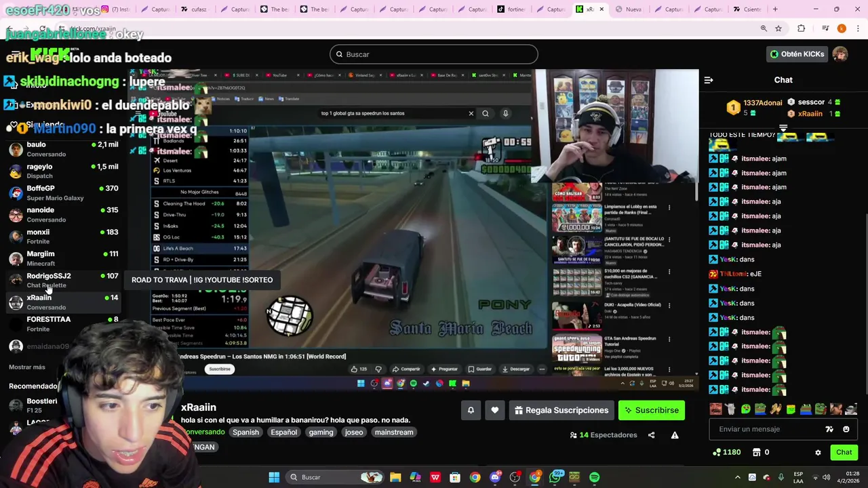This screenshot has height=488, width=868.
Task: Select the gaming tag
Action: click(321, 432)
